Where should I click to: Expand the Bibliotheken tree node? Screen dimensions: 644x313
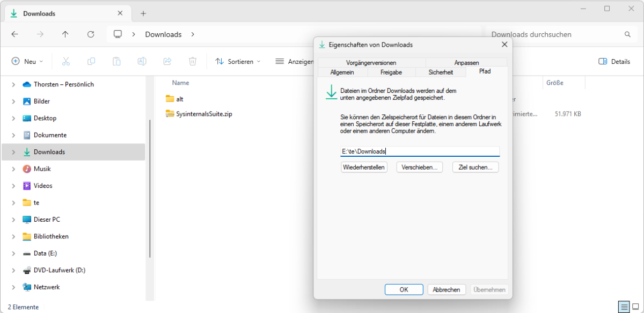13,236
